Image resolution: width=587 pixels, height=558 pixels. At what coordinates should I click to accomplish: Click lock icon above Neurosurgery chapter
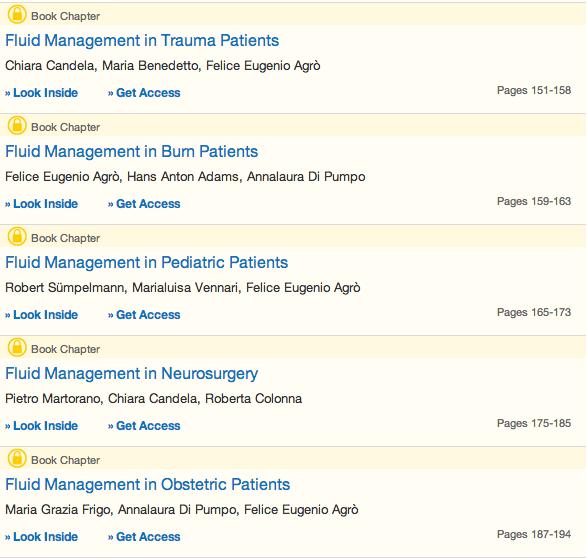17,348
